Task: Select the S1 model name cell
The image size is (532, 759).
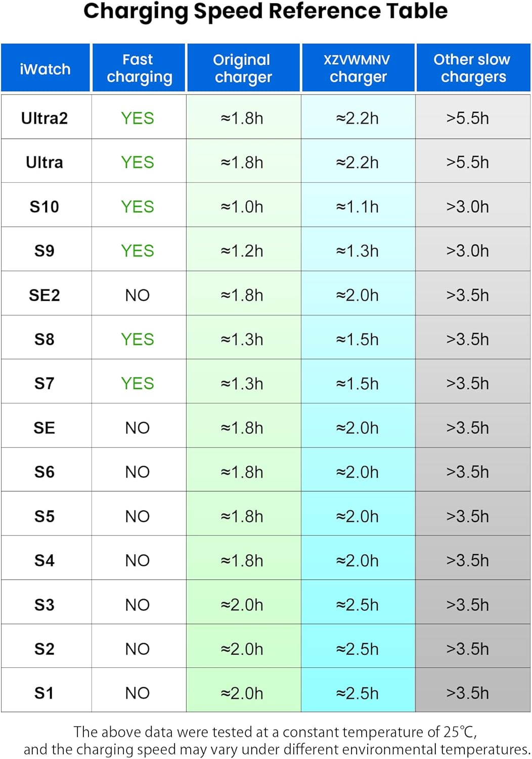Action: click(45, 693)
